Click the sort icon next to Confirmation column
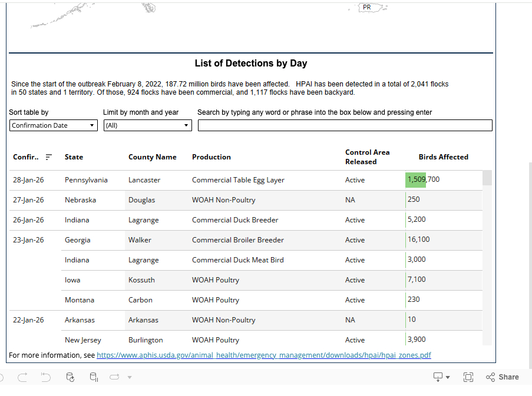 click(x=49, y=157)
